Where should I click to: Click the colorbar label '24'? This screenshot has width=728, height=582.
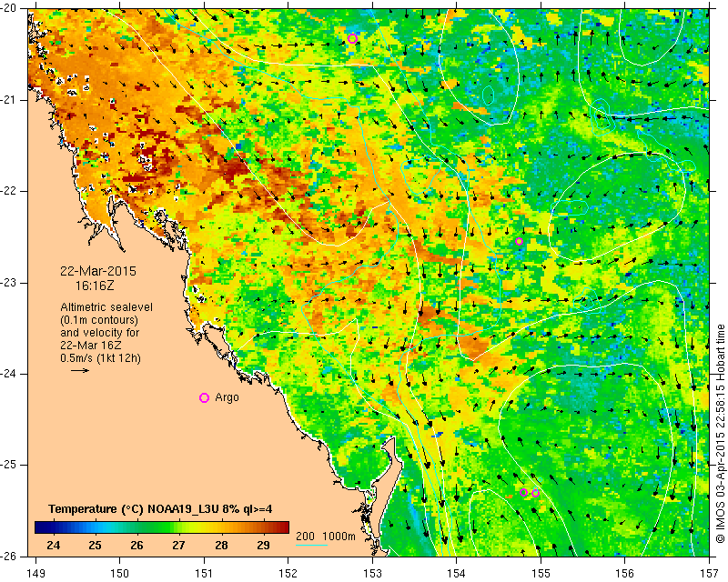pos(54,545)
